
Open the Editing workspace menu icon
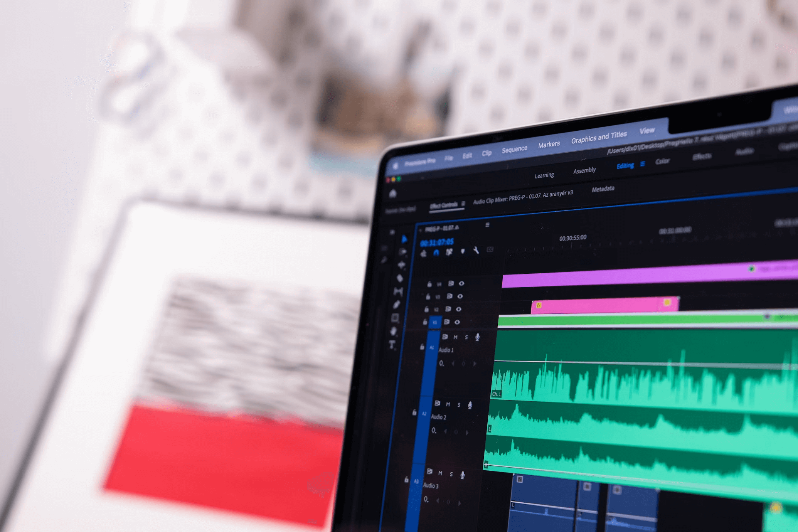click(x=642, y=164)
